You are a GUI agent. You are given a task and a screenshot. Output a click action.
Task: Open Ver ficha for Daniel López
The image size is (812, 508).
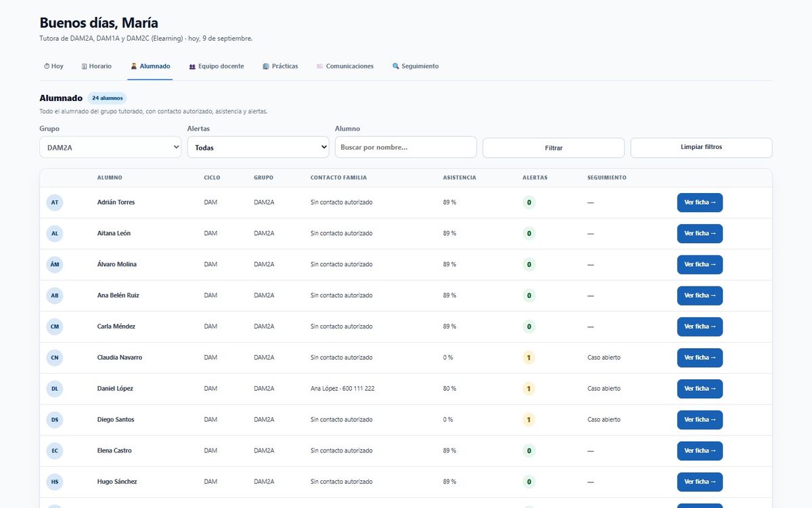(x=700, y=389)
